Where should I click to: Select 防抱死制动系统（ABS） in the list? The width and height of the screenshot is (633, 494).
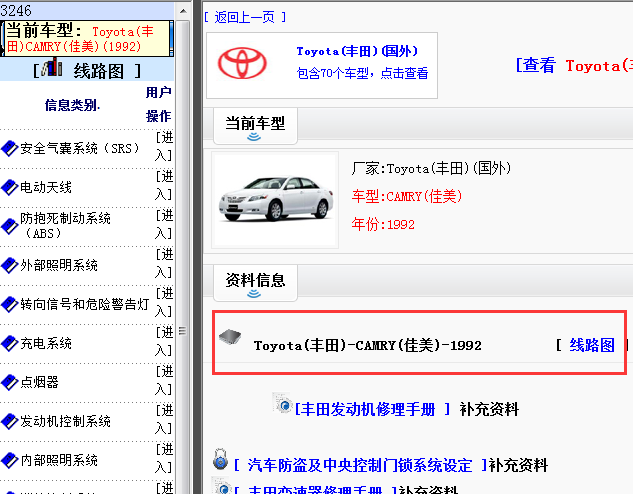click(65, 226)
